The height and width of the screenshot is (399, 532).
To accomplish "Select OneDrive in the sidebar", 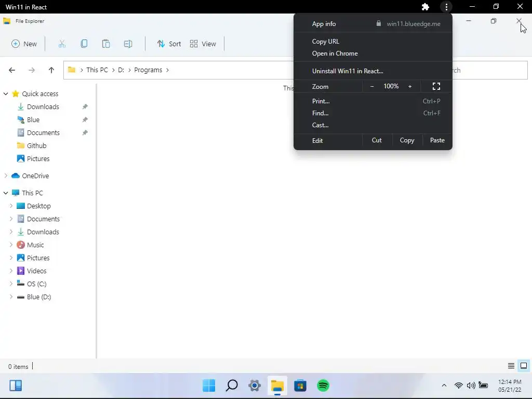I will tap(35, 176).
